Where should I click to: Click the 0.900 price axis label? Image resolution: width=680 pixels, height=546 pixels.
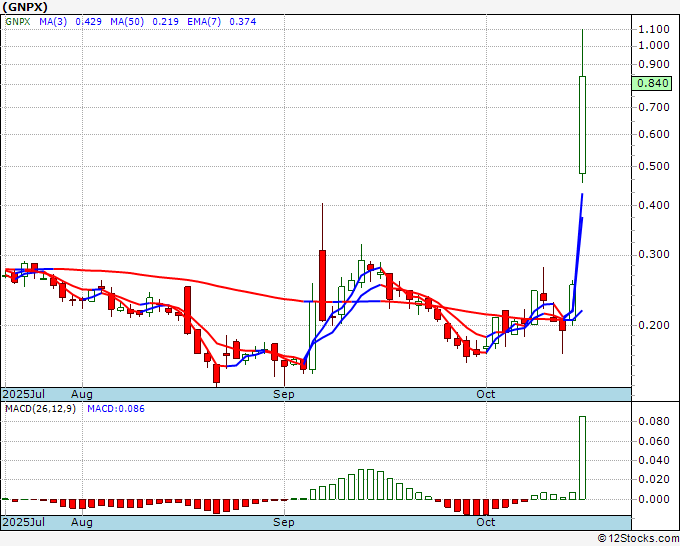pos(654,65)
